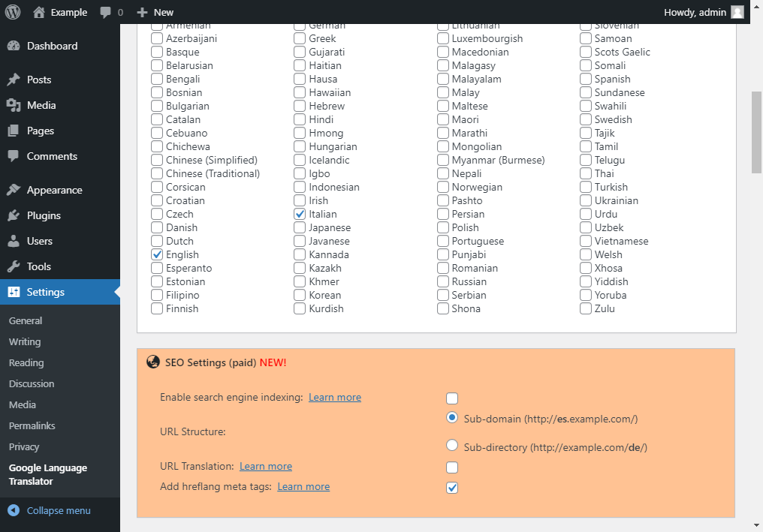Click the Plugins plug icon
The height and width of the screenshot is (532, 763).
[x=14, y=215]
